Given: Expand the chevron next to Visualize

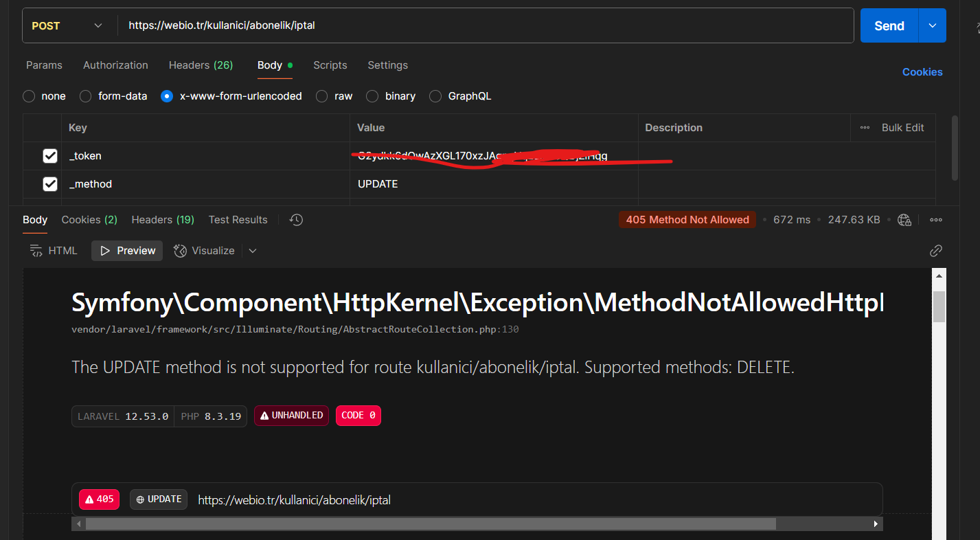Looking at the screenshot, I should tap(253, 251).
